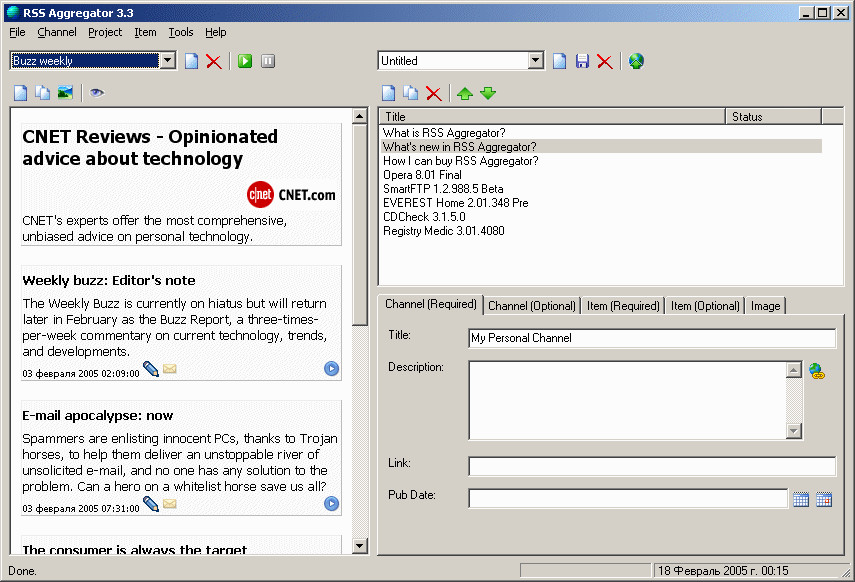Click the globe link icon beside Description box

click(x=817, y=371)
